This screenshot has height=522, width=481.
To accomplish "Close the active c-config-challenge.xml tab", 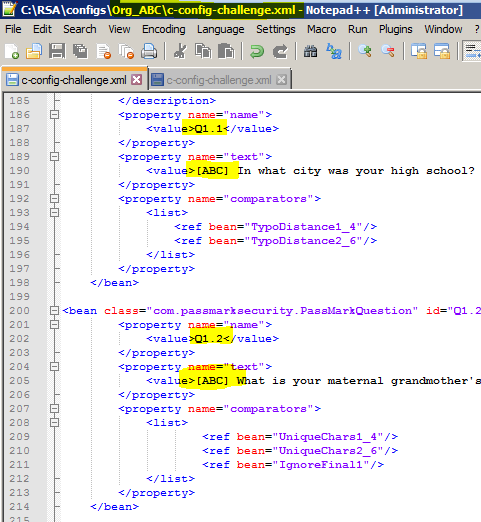I will tap(136, 80).
